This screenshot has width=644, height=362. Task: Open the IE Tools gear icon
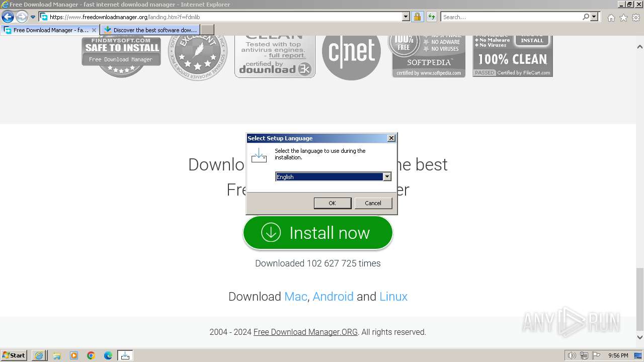(x=636, y=18)
